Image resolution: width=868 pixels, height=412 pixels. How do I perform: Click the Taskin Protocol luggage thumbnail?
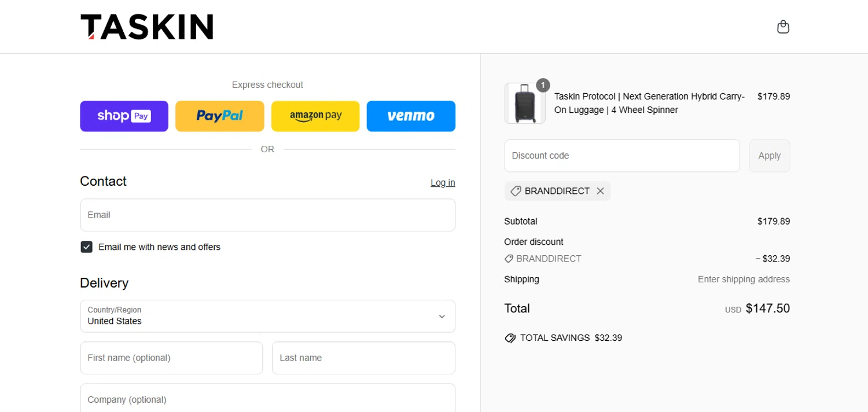[x=525, y=104]
